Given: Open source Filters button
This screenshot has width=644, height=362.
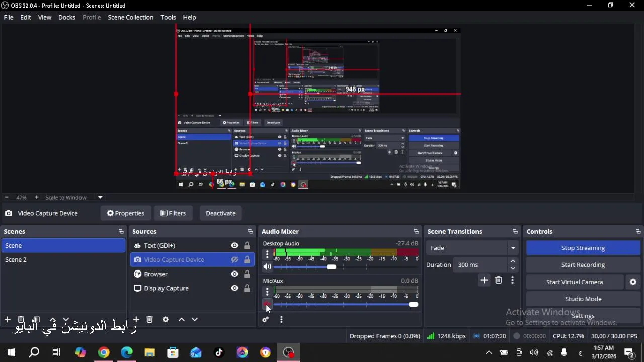Looking at the screenshot, I should (173, 213).
